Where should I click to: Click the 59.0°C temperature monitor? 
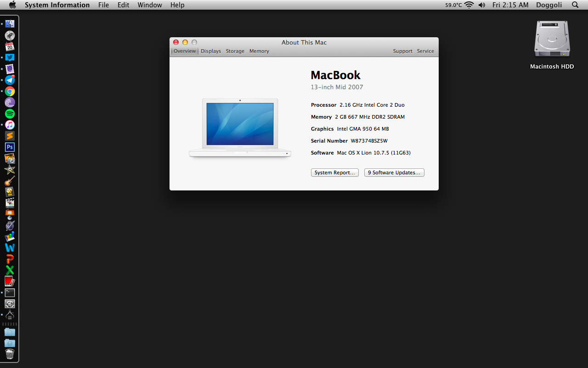click(x=453, y=5)
